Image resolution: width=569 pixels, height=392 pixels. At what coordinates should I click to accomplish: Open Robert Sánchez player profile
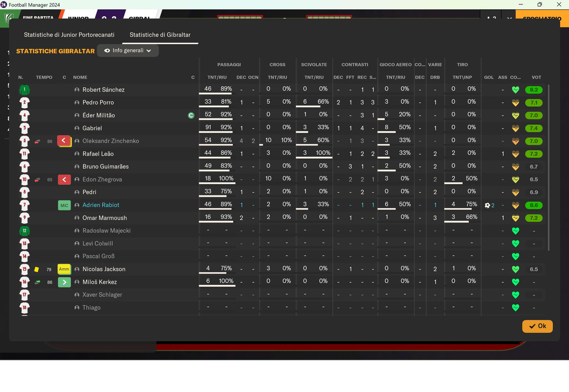[103, 90]
